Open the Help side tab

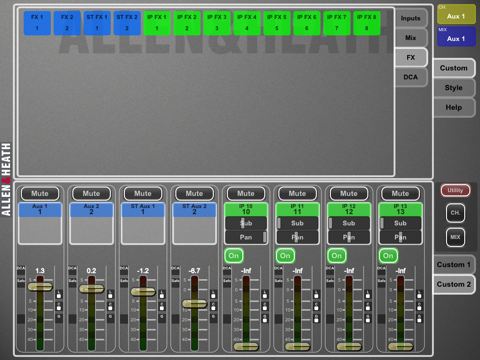(454, 108)
